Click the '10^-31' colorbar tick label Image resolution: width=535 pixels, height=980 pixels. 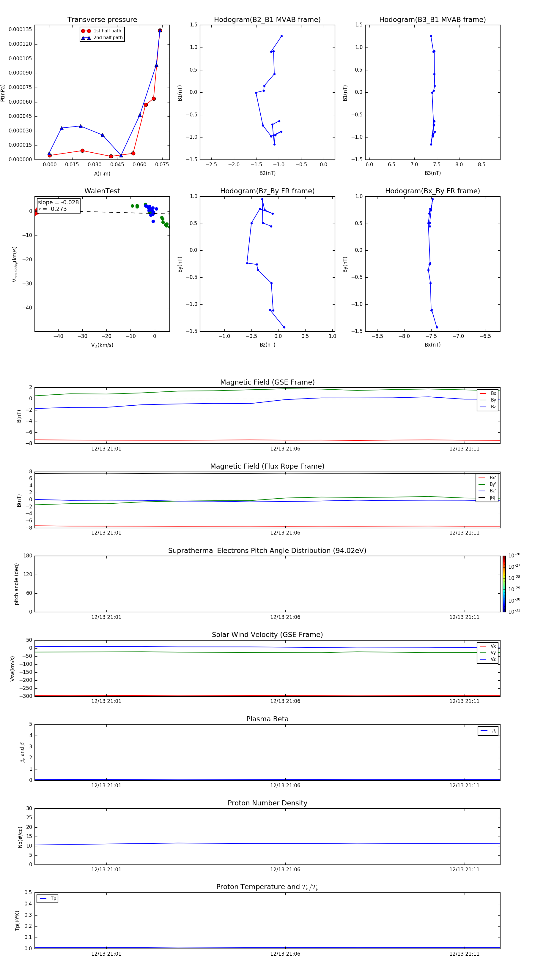tap(514, 611)
